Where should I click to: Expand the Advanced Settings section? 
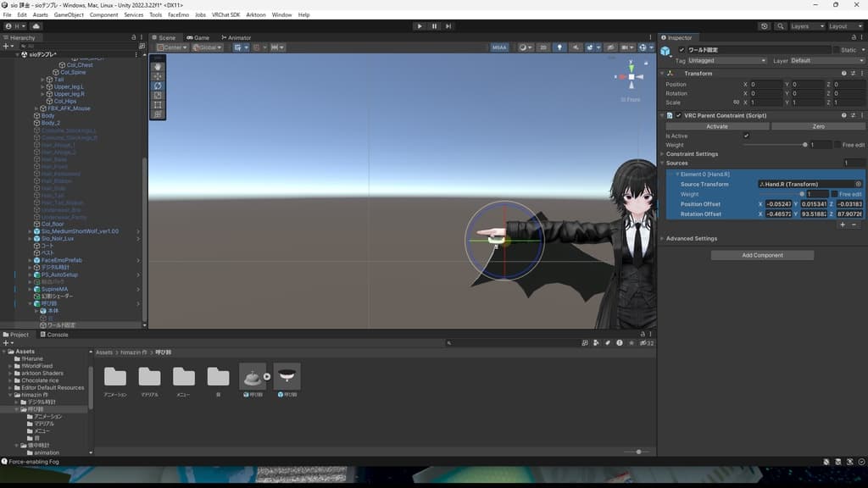(x=692, y=239)
